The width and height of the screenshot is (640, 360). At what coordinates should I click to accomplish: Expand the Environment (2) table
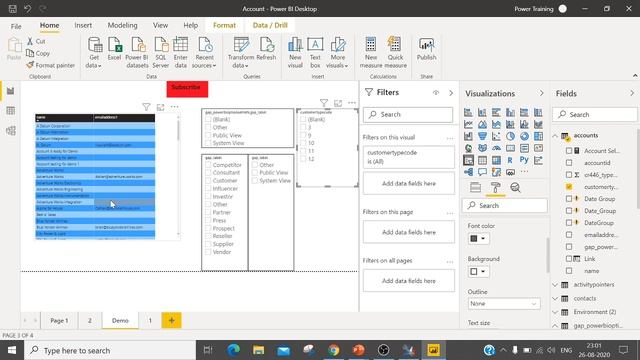click(x=555, y=312)
